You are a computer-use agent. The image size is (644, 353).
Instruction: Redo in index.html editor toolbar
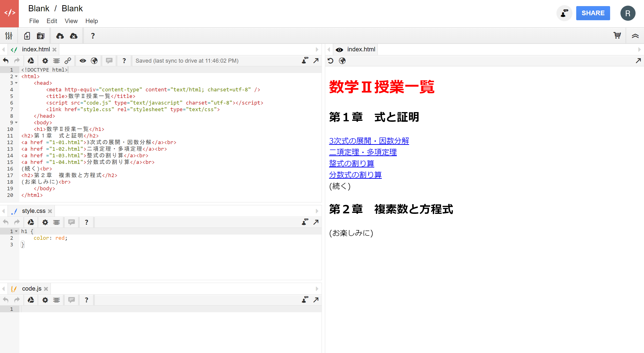pyautogui.click(x=17, y=61)
